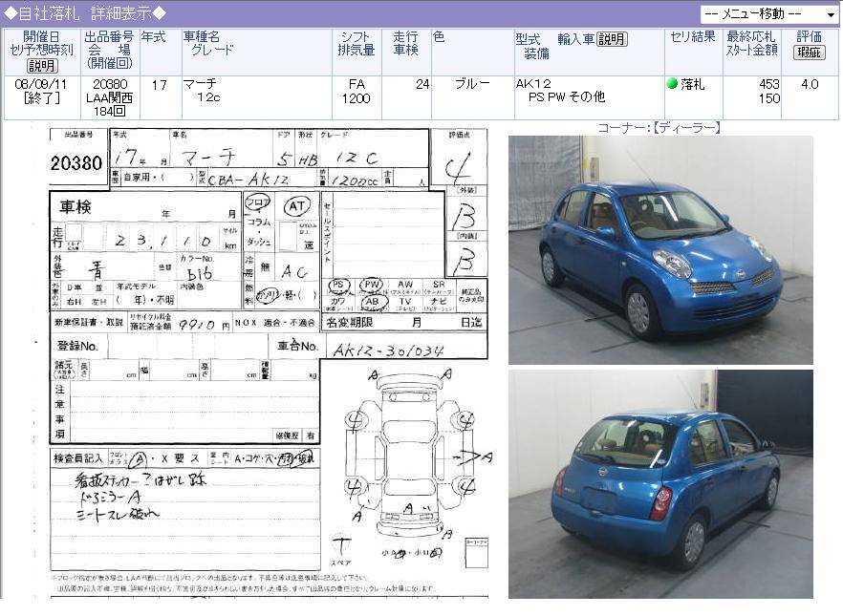
Task: Click the green 落札 status indicator dot
Action: coord(672,84)
